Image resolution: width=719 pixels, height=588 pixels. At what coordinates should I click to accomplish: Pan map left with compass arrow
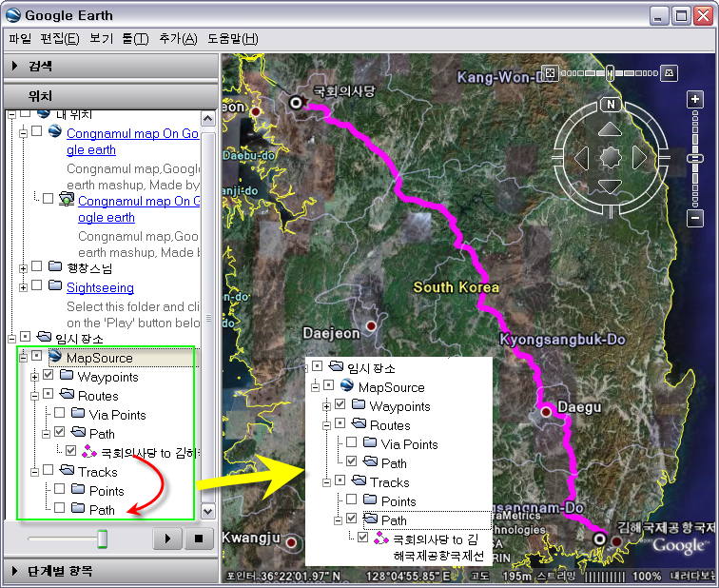[x=582, y=158]
